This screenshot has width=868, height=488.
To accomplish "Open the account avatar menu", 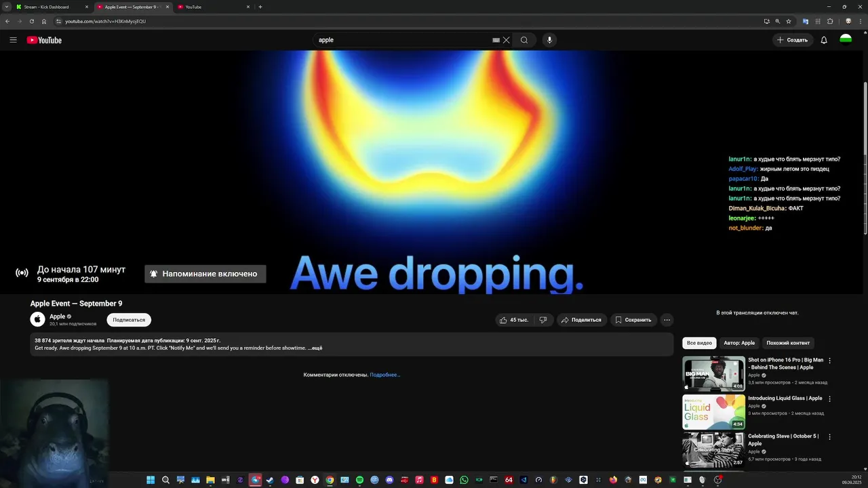I will tap(846, 40).
